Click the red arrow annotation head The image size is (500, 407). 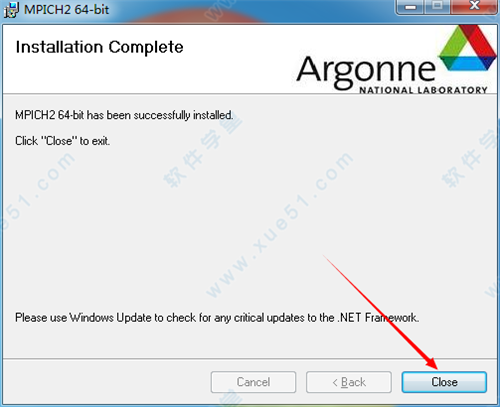pyautogui.click(x=431, y=363)
